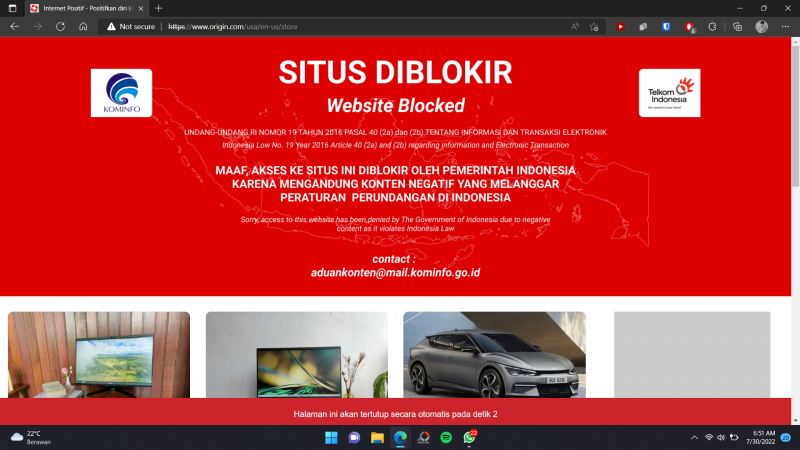Open the notification center badge

point(786,437)
